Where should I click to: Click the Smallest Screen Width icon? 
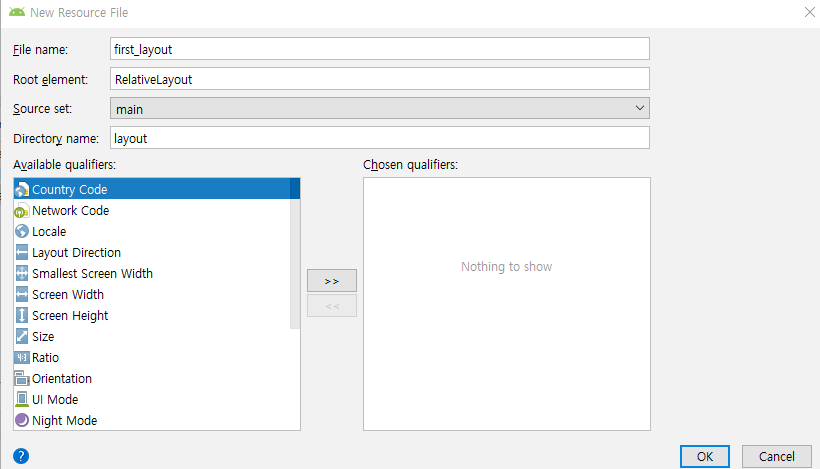pyautogui.click(x=22, y=273)
